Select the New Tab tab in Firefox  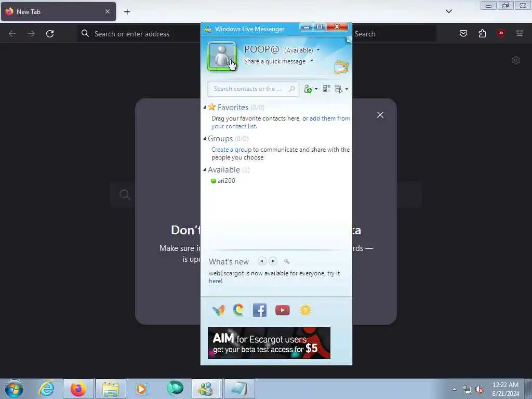pyautogui.click(x=58, y=11)
